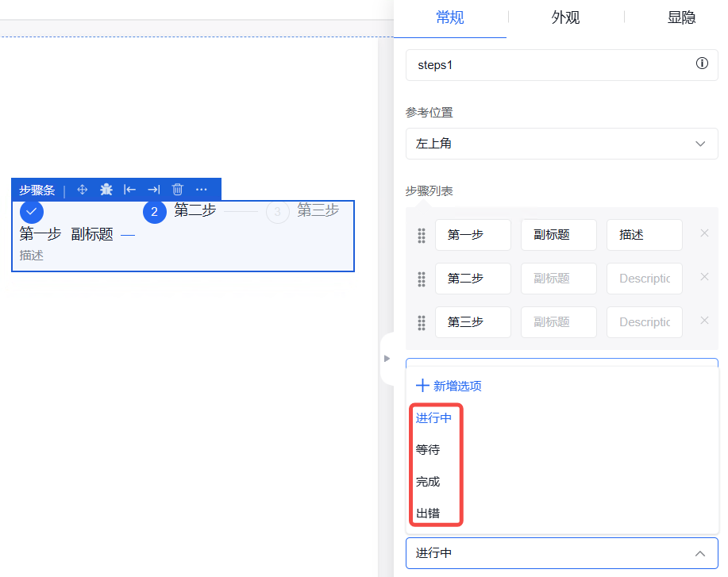Remove the 第二步 step row
This screenshot has height=577, width=728.
(x=704, y=277)
